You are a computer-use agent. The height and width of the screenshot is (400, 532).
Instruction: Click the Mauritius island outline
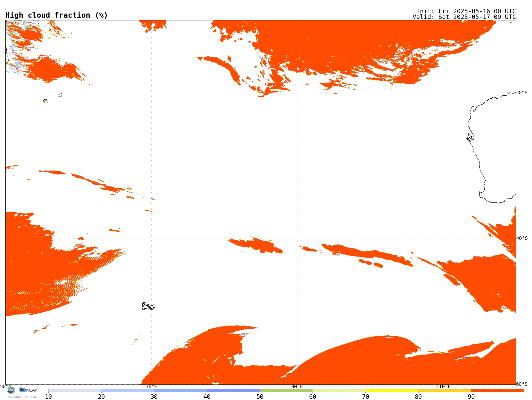point(60,95)
